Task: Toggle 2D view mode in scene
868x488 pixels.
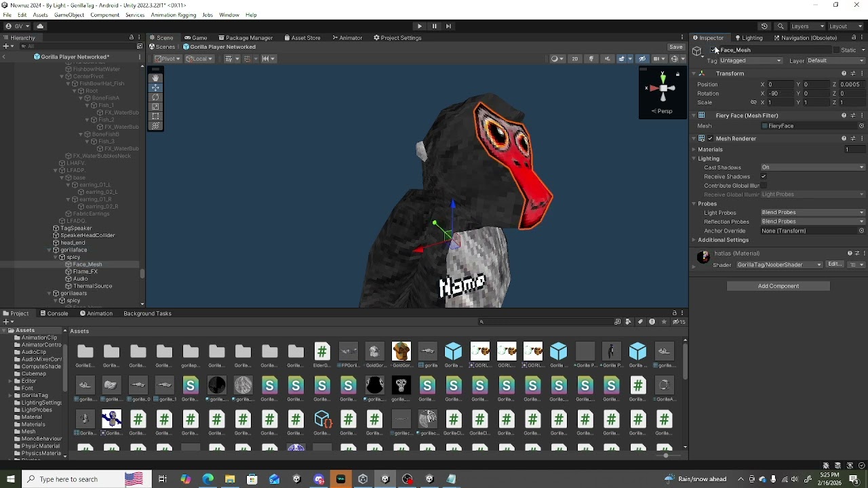Action: (575, 59)
